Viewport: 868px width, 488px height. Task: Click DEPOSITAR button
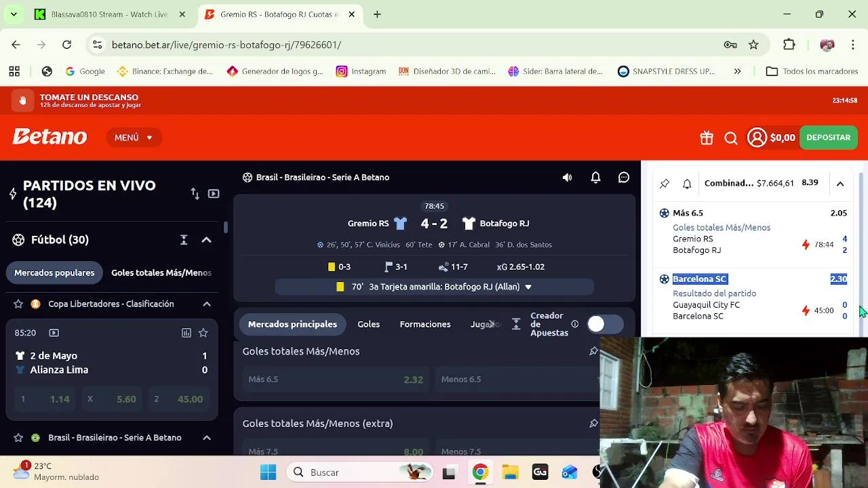click(828, 138)
